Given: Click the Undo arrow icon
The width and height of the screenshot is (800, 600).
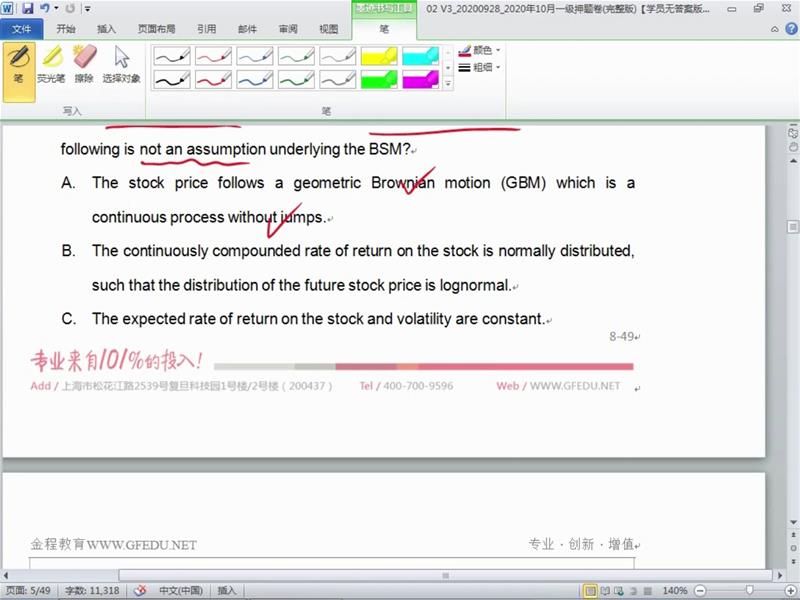Looking at the screenshot, I should tap(45, 9).
